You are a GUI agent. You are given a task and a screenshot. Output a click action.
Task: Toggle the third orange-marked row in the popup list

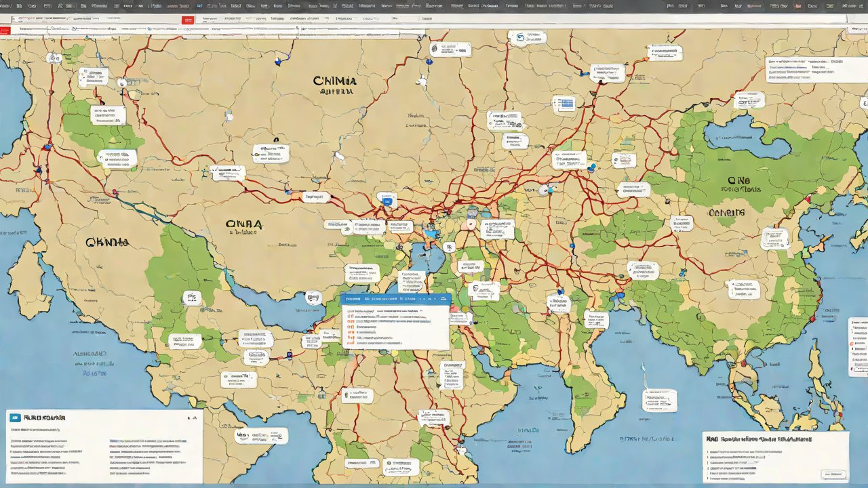pyautogui.click(x=350, y=327)
